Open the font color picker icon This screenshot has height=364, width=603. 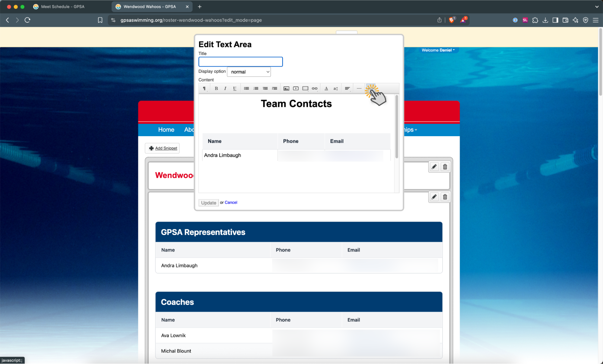tap(326, 88)
